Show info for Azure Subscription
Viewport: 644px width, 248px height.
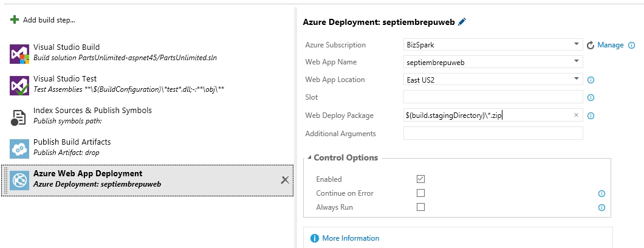coord(632,45)
